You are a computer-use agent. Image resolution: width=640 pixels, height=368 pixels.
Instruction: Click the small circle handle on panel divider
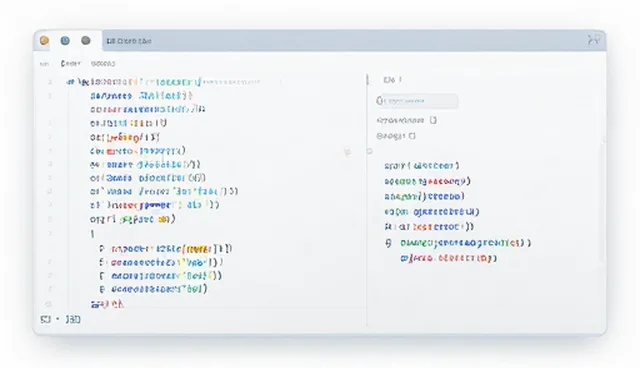click(369, 151)
